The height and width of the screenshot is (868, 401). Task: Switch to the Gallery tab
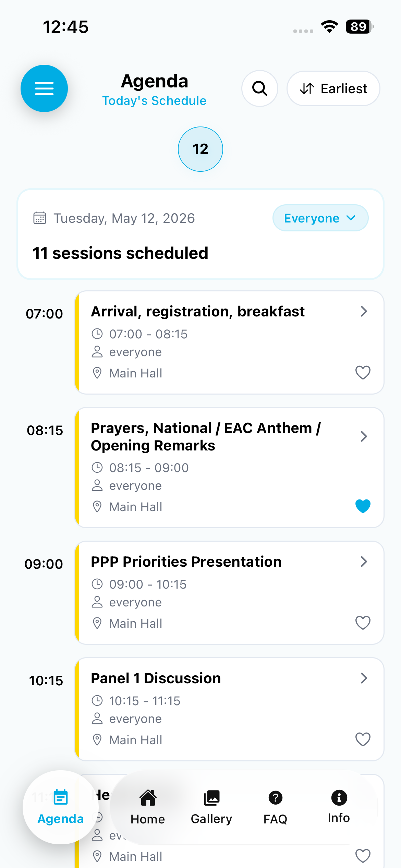coord(211,807)
